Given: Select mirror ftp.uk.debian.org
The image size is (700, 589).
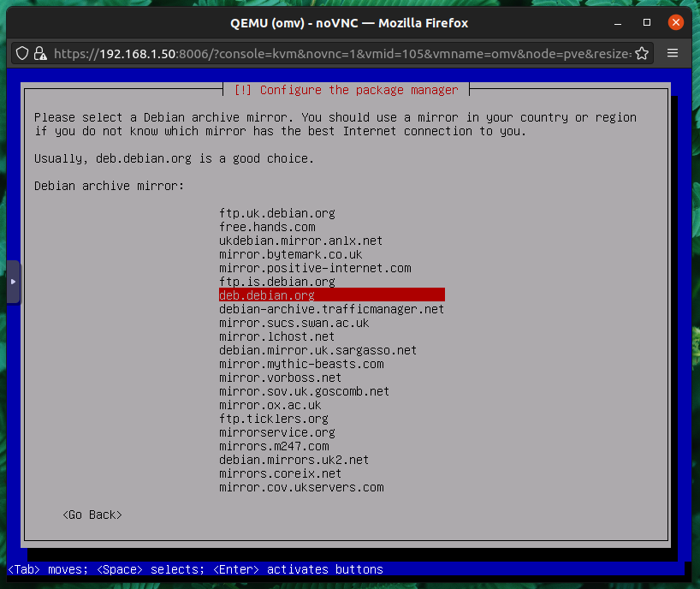Looking at the screenshot, I should tap(277, 213).
